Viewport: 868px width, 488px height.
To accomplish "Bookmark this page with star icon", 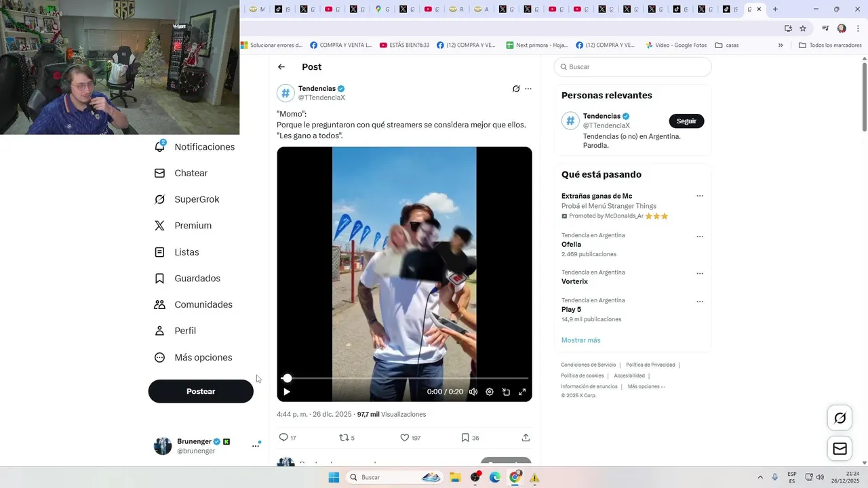I will tap(803, 28).
